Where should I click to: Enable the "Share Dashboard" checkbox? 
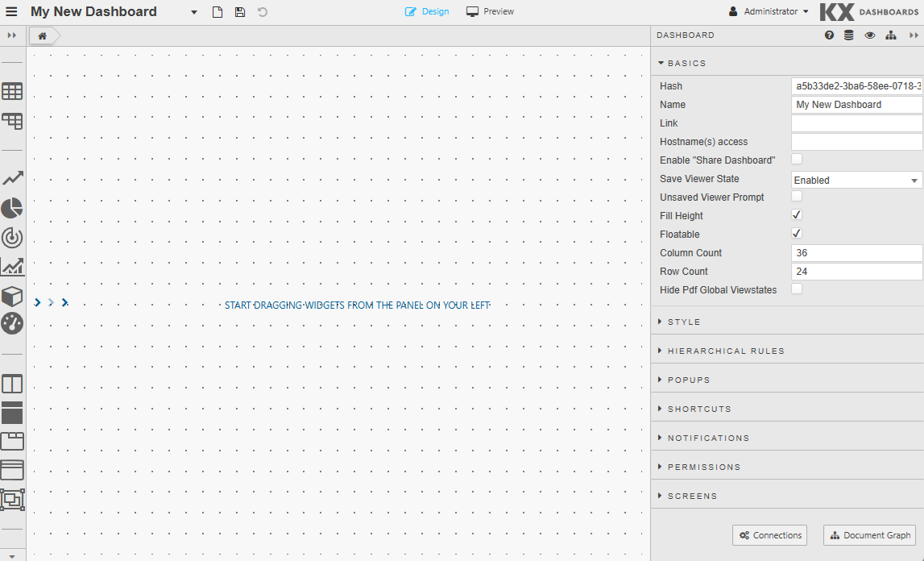coord(797,160)
